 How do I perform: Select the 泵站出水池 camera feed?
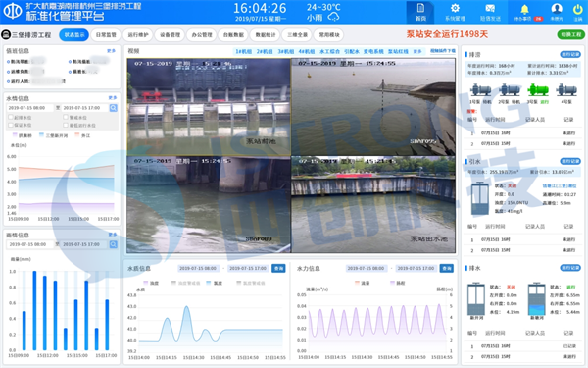tap(373, 204)
